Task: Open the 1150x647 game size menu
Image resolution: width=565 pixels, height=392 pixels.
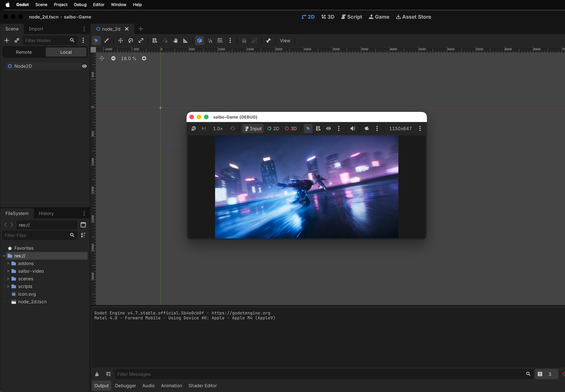Action: coord(400,128)
